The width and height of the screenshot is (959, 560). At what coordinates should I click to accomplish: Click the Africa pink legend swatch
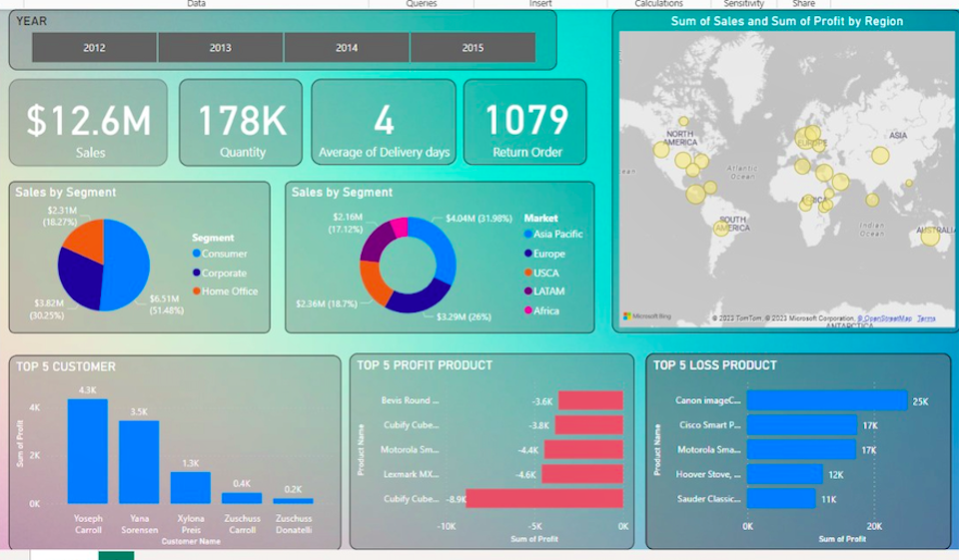(x=528, y=311)
